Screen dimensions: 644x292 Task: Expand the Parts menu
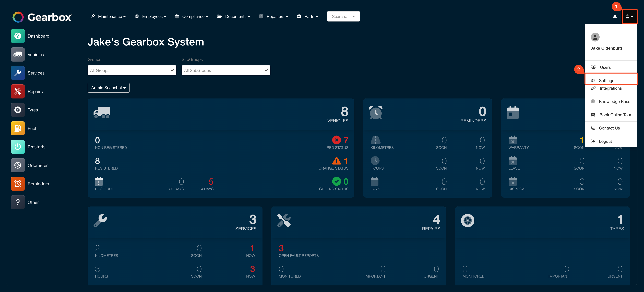tap(308, 16)
